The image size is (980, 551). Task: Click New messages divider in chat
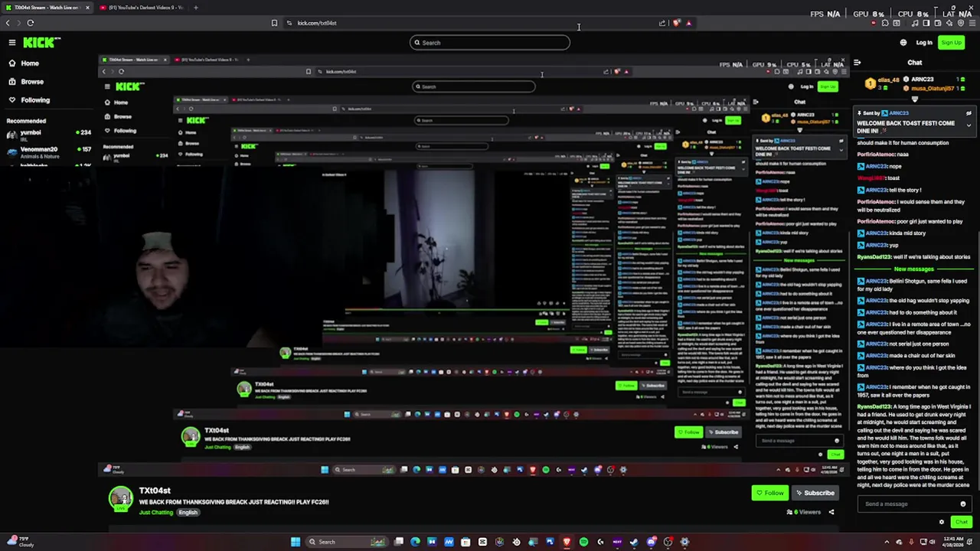tap(914, 269)
